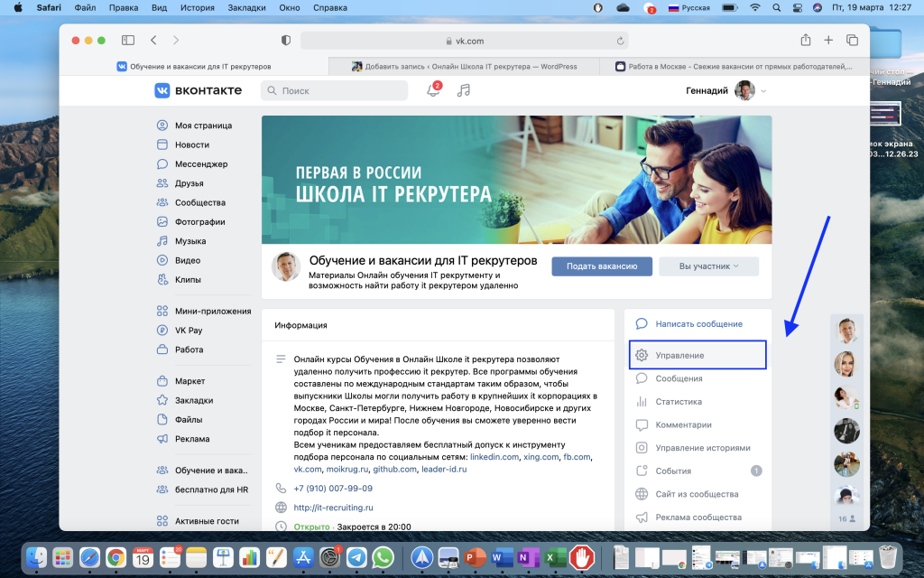Click the music note icon in header

click(464, 90)
